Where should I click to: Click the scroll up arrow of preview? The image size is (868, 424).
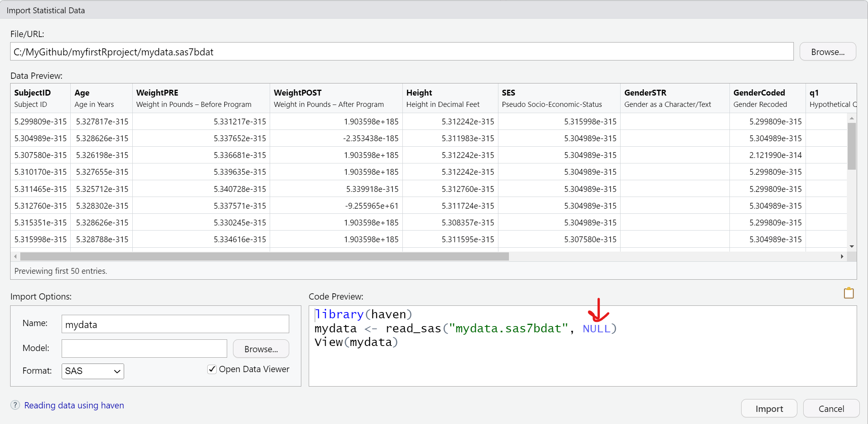pyautogui.click(x=852, y=118)
